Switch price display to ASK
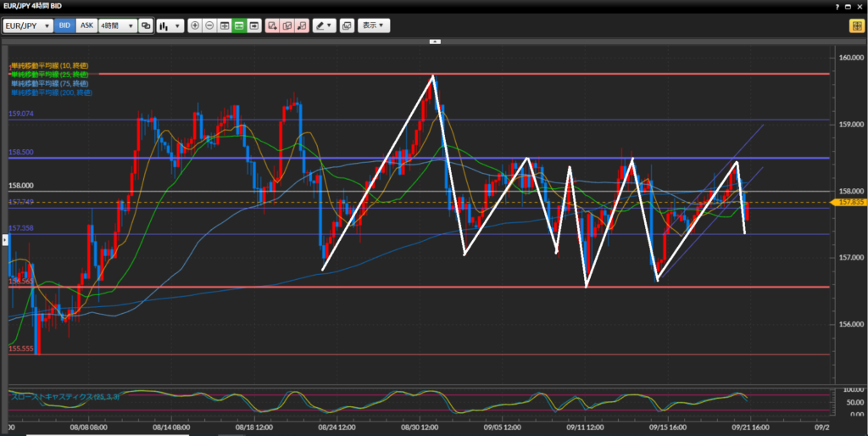Viewport: 868px width, 436px height. point(86,25)
